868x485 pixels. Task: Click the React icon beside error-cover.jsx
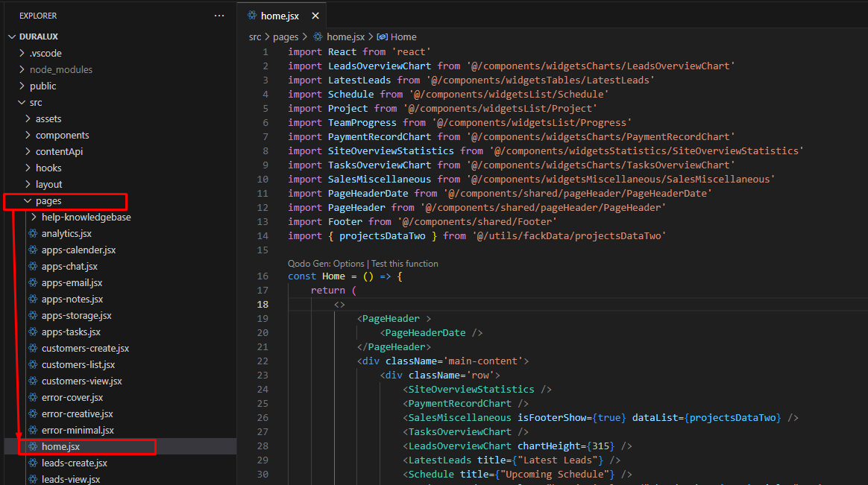(34, 397)
